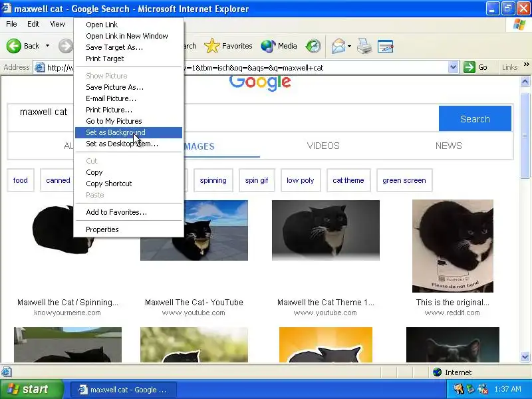This screenshot has width=532, height=399.
Task: Click the Print printer toolbar icon
Action: (x=364, y=46)
